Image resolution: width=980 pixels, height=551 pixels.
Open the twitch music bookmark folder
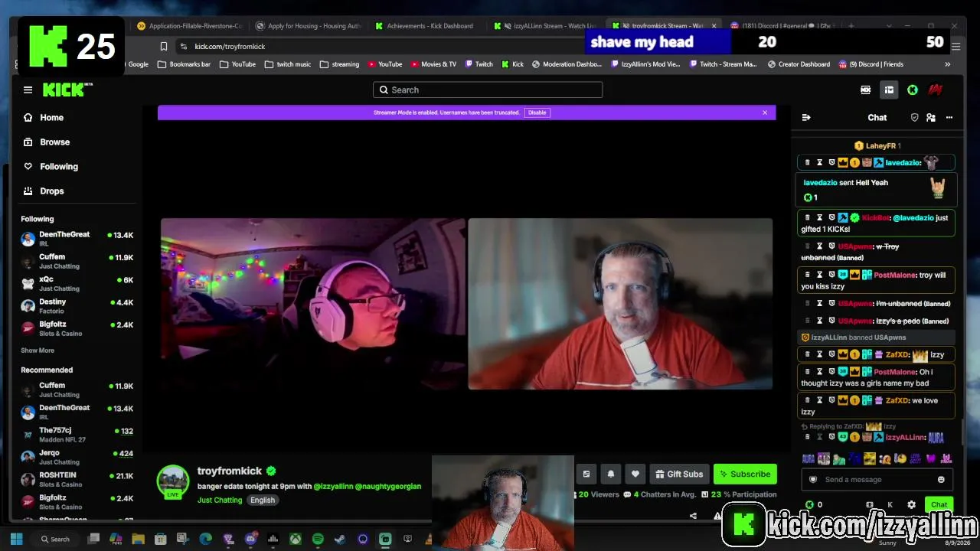pos(288,64)
